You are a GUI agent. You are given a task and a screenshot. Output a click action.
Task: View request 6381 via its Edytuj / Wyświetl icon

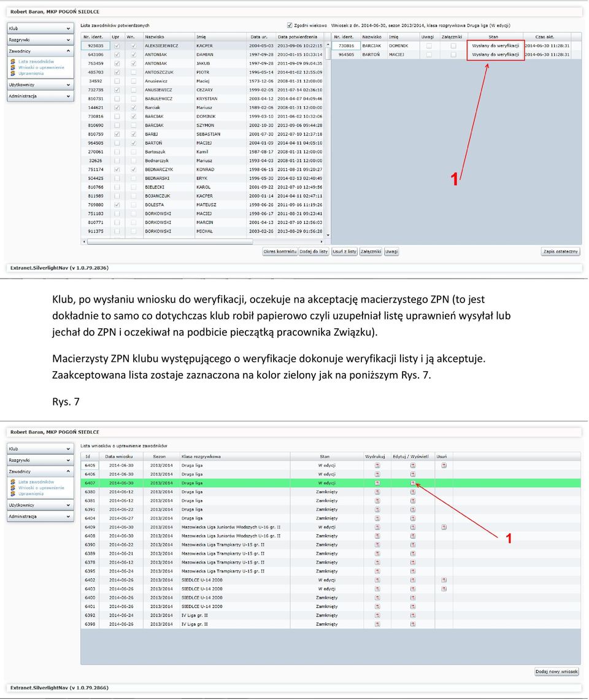click(413, 501)
